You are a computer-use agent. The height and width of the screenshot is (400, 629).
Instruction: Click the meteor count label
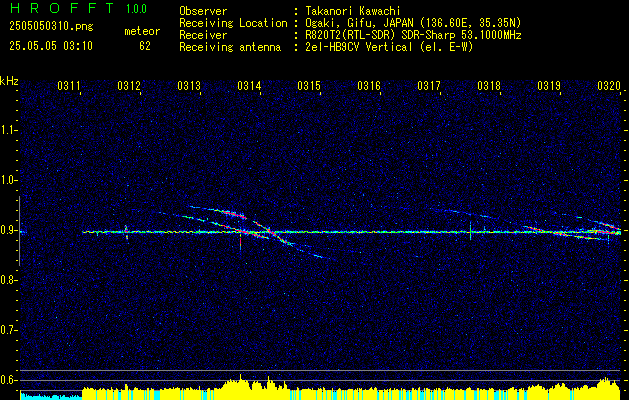tap(142, 31)
